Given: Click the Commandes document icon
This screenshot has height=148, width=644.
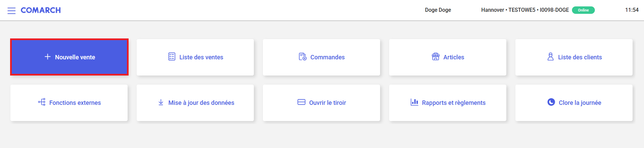Looking at the screenshot, I should (302, 57).
